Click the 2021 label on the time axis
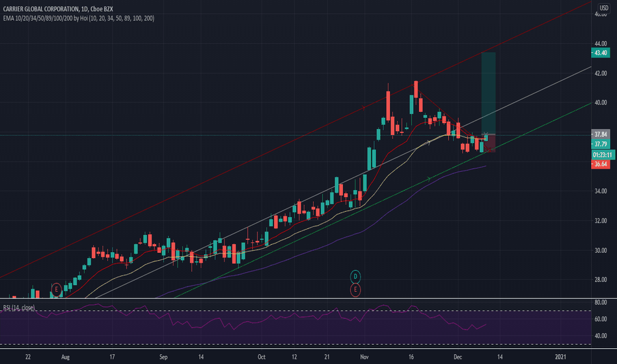Viewport: 617px width, 364px height. click(560, 357)
